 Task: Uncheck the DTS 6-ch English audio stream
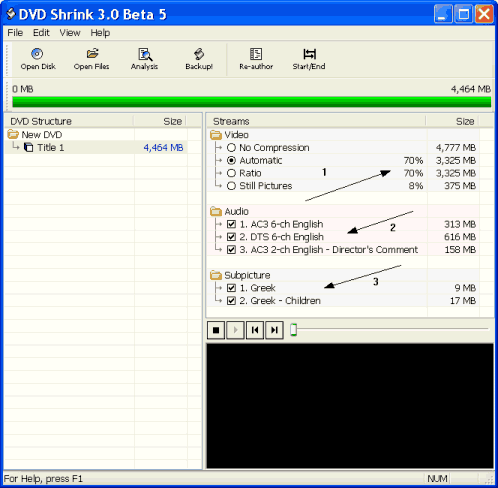(231, 237)
